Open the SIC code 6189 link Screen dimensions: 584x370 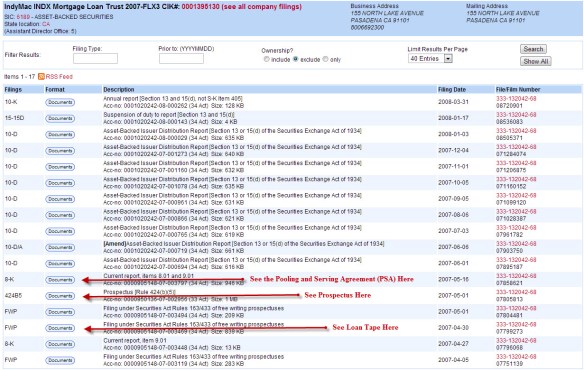pyautogui.click(x=23, y=17)
